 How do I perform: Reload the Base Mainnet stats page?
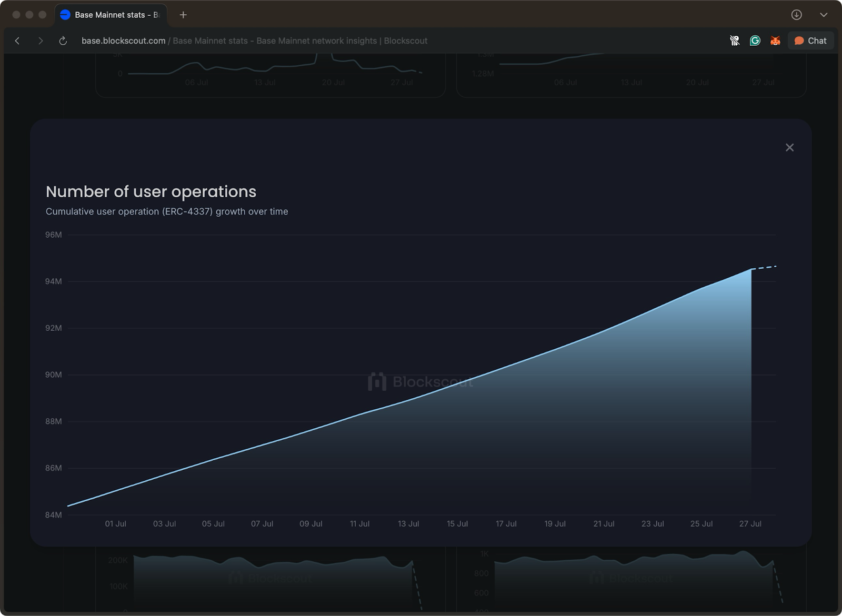tap(63, 41)
